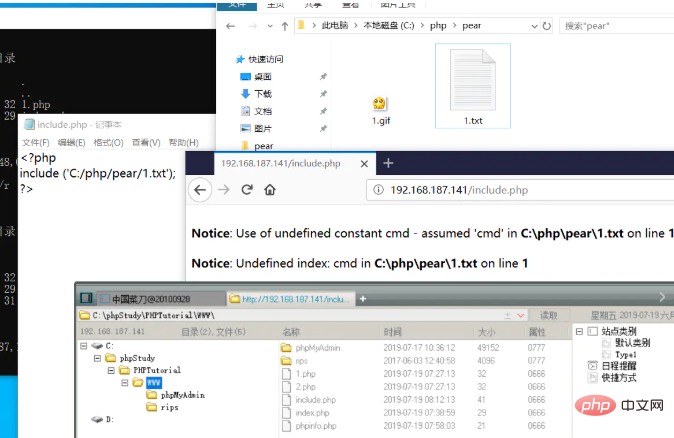Select 本地磁盘 (C:) in Explorer path
This screenshot has height=438, width=674.
click(389, 26)
